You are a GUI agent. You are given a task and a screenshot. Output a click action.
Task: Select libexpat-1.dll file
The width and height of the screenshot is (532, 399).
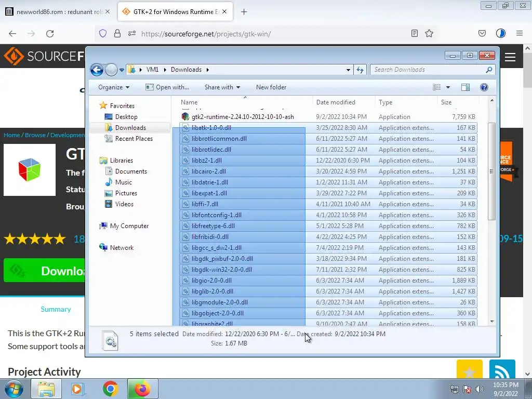(x=328, y=193)
